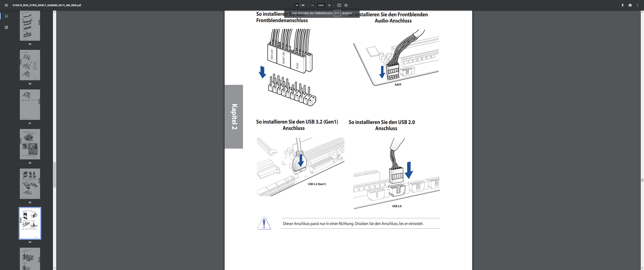The width and height of the screenshot is (644, 270).
Task: Show the thumbnails view in the sidebar
Action: [x=7, y=16]
